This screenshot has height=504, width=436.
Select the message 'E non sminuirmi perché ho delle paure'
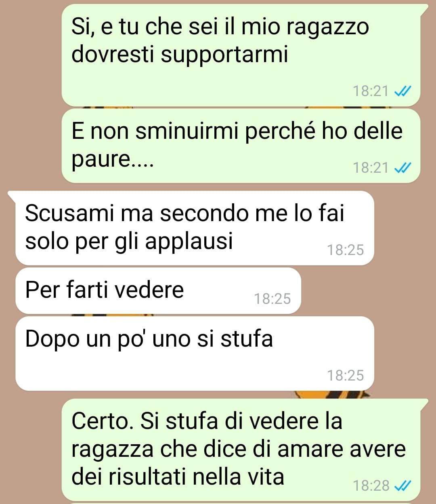pos(241,146)
